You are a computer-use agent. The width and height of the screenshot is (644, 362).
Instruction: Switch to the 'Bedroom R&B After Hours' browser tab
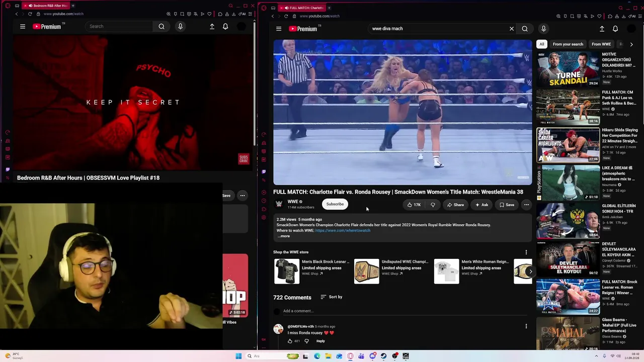click(47, 6)
